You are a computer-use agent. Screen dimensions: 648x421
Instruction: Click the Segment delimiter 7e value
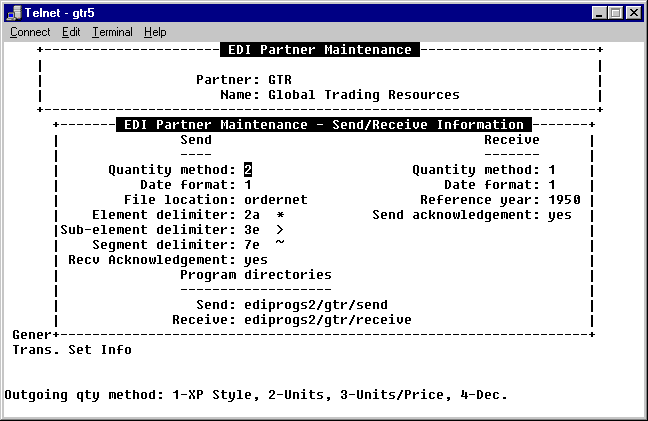[252, 245]
